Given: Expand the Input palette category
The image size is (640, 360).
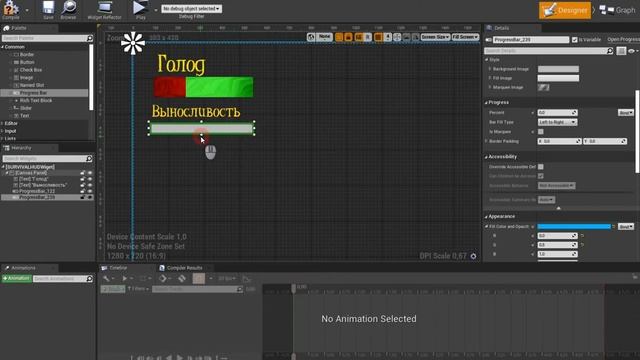Looking at the screenshot, I should pos(2,131).
